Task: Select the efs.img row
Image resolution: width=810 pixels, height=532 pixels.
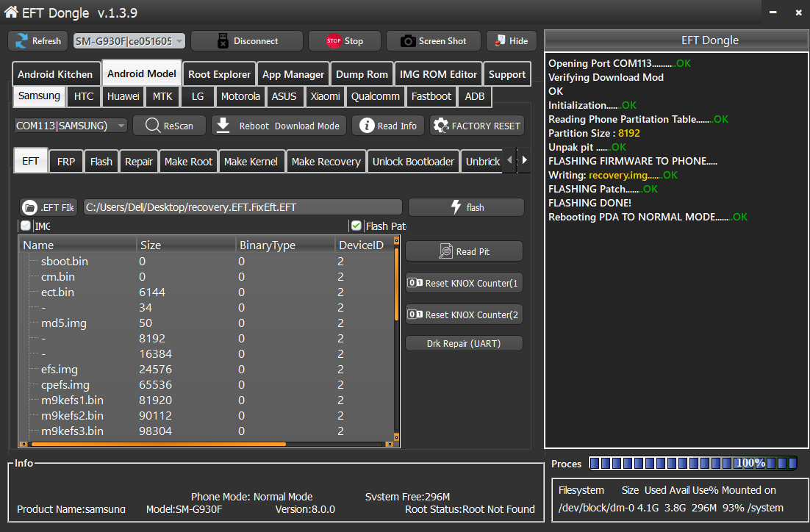Action: click(207, 370)
